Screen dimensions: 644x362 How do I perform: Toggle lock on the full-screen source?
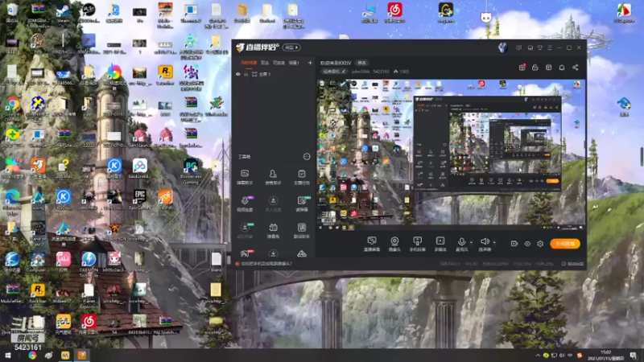click(x=246, y=74)
